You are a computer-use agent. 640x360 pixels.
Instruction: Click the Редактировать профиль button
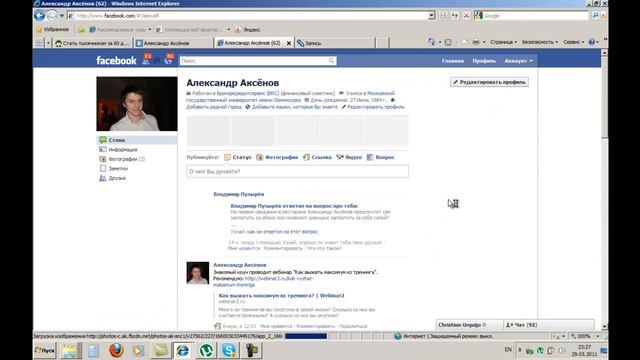pyautogui.click(x=489, y=82)
